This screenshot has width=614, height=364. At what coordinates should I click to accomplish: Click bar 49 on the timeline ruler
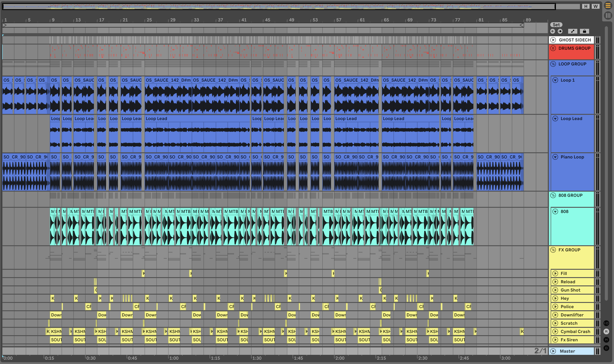click(x=291, y=20)
